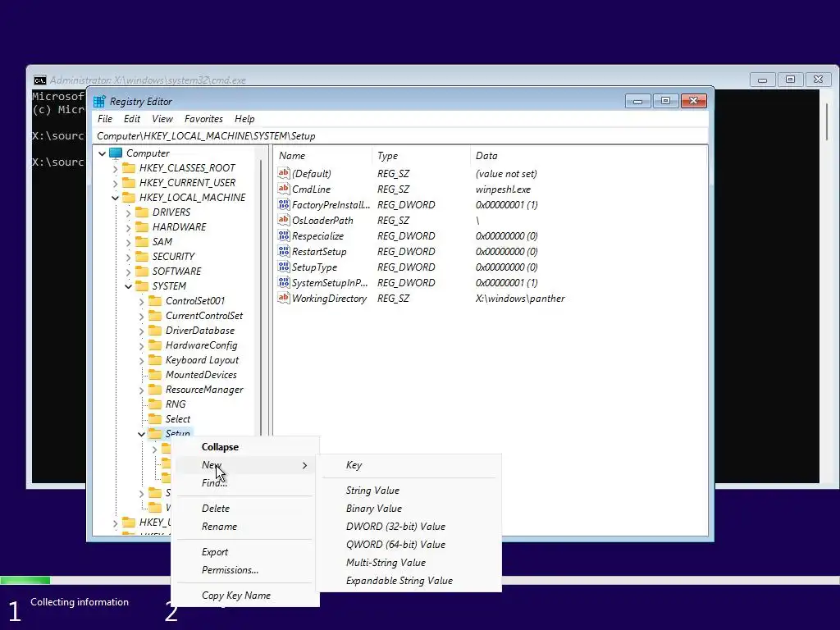Click Delete in the context menu
The height and width of the screenshot is (630, 840).
pos(244,509)
